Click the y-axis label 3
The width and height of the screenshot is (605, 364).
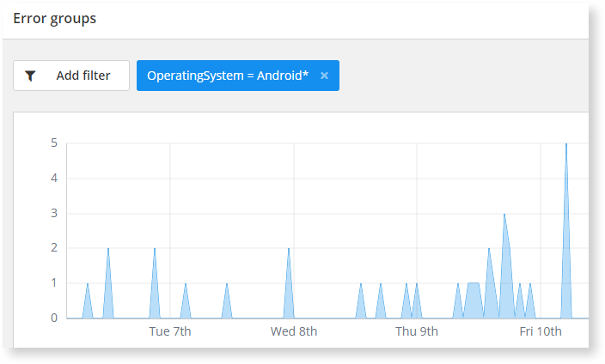coord(53,213)
